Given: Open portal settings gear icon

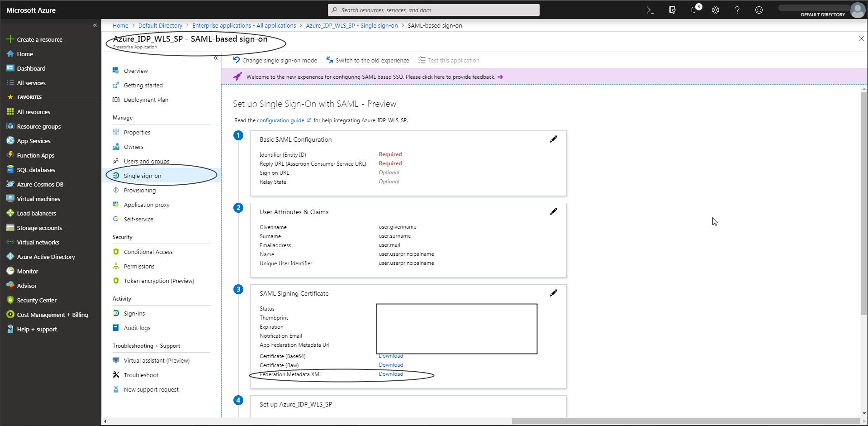Looking at the screenshot, I should click(x=716, y=10).
